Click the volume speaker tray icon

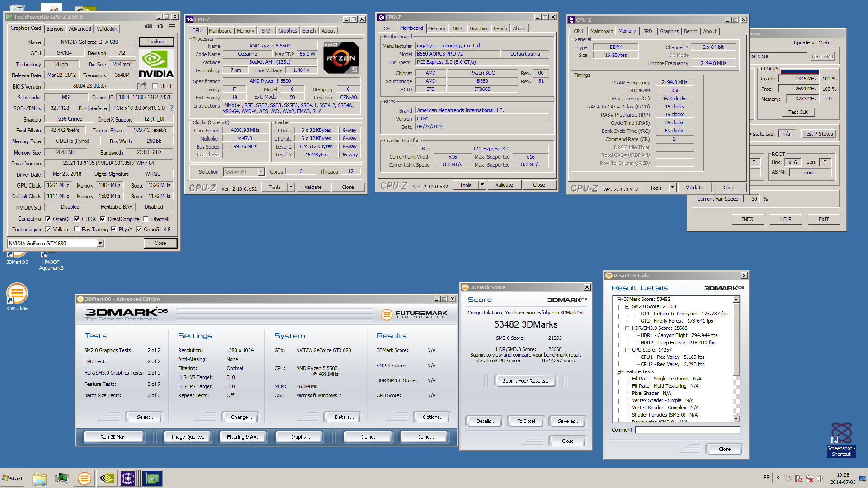click(821, 479)
